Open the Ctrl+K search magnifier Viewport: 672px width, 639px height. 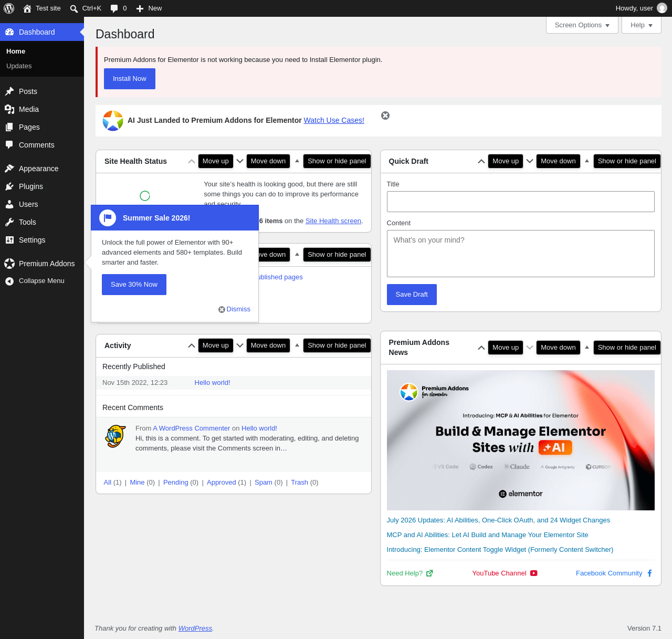tap(74, 8)
